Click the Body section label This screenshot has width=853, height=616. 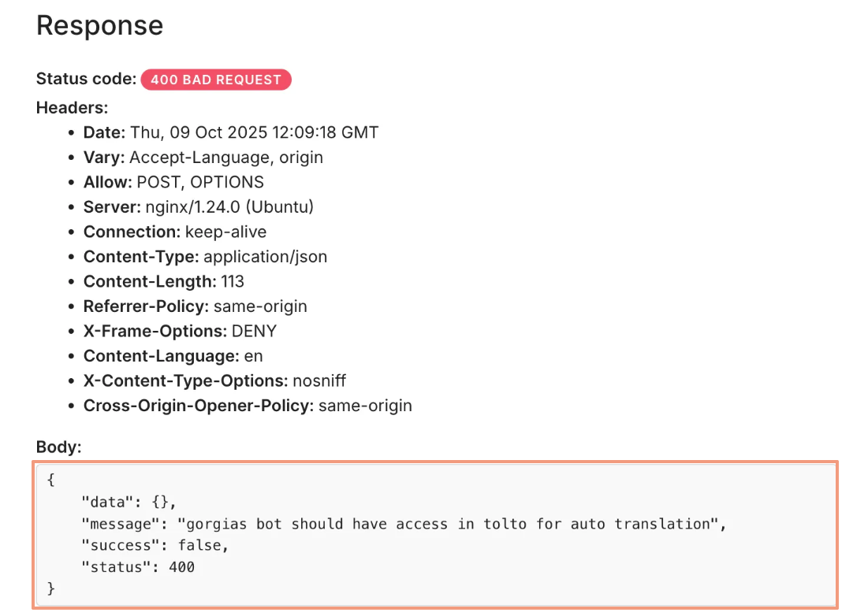(x=58, y=447)
